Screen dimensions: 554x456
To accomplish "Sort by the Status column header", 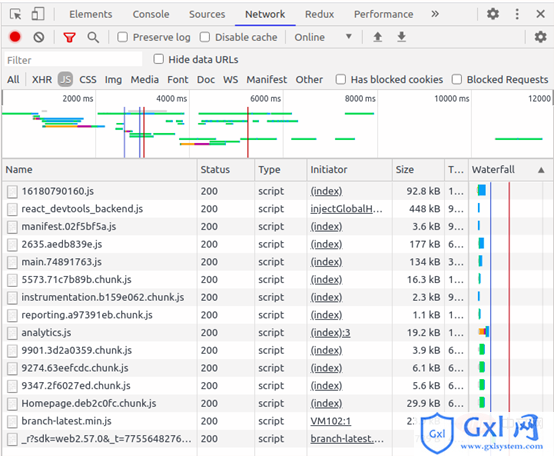I will point(226,170).
